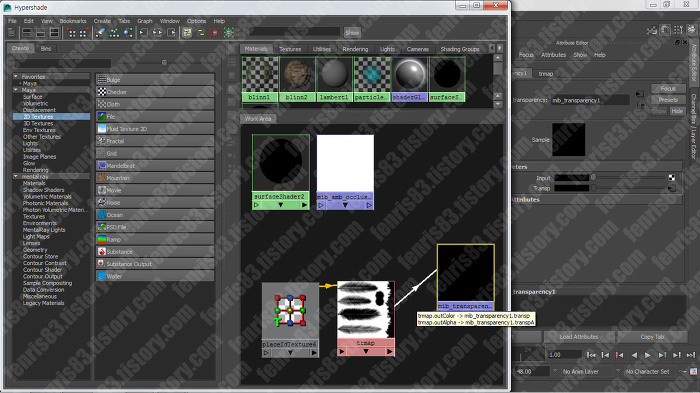
Task: Expand the surfaceShader2 node down arrow
Action: (x=280, y=205)
